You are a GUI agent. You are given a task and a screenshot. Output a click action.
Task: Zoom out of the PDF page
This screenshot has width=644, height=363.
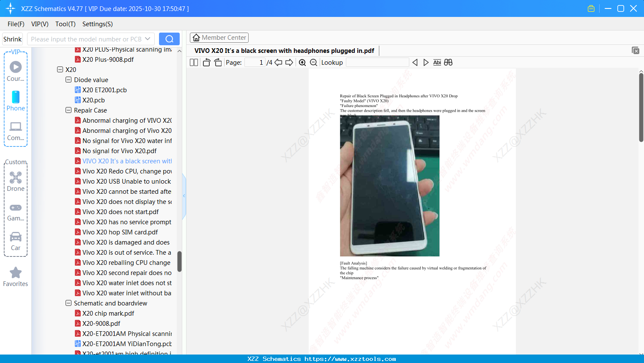coord(313,62)
